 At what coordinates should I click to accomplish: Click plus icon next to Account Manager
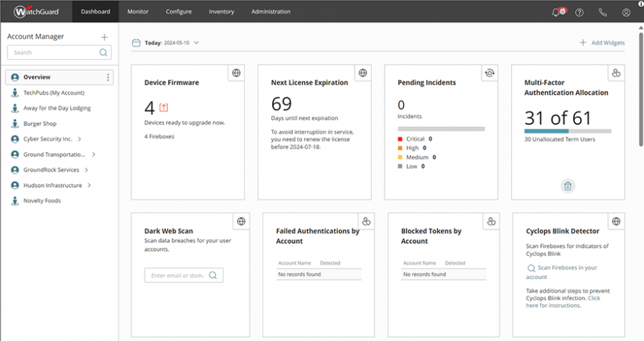point(104,37)
